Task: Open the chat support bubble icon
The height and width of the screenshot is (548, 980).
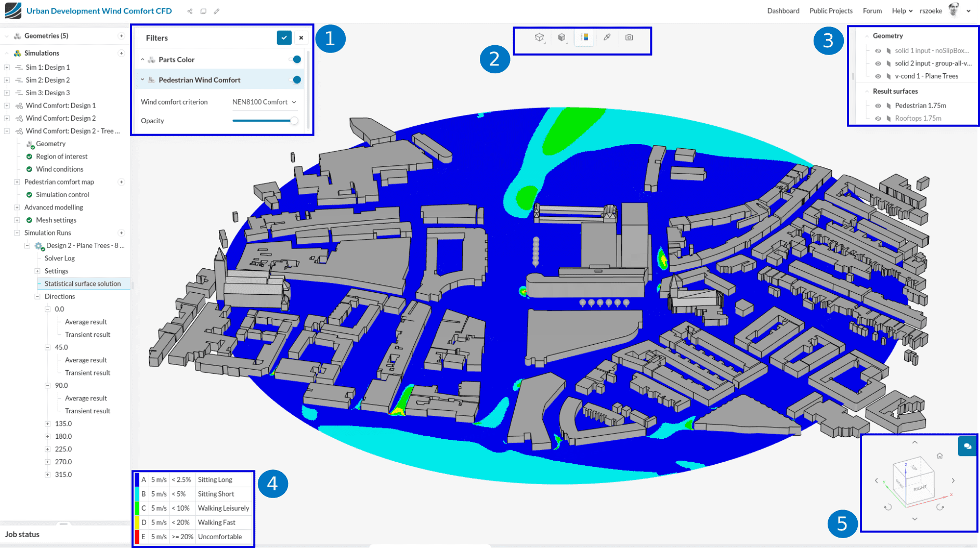Action: [x=967, y=446]
